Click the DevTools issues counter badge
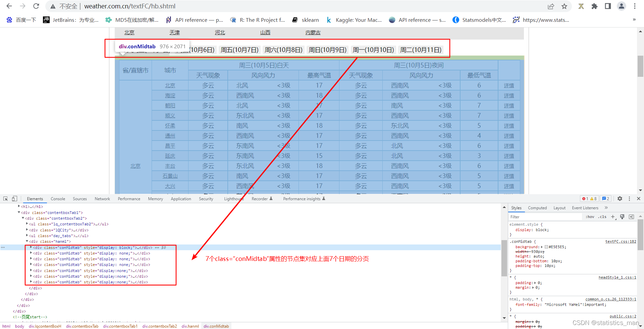 [x=606, y=199]
